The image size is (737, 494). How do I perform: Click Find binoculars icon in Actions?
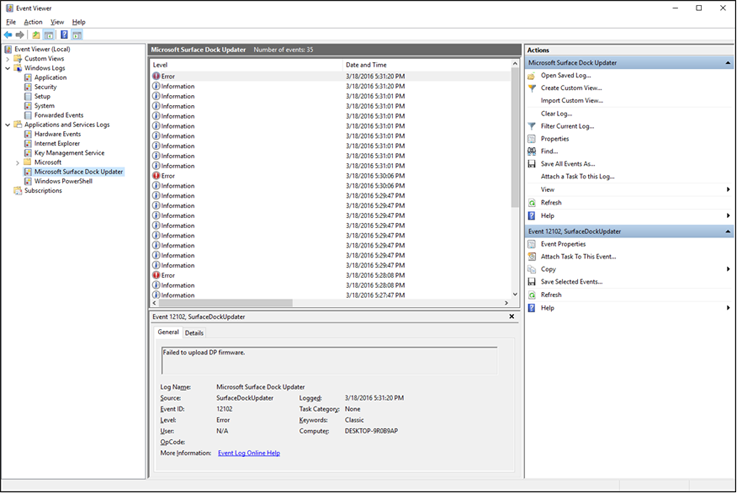[532, 151]
